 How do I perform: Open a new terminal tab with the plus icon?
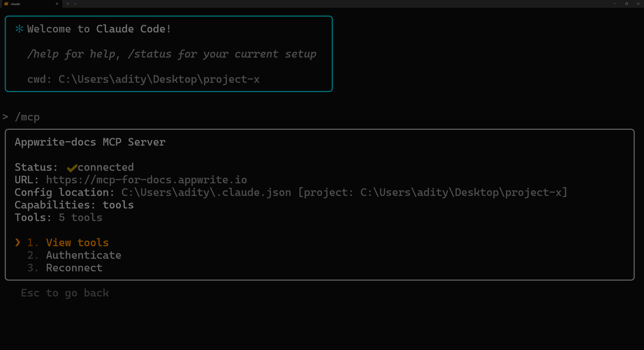click(x=67, y=4)
